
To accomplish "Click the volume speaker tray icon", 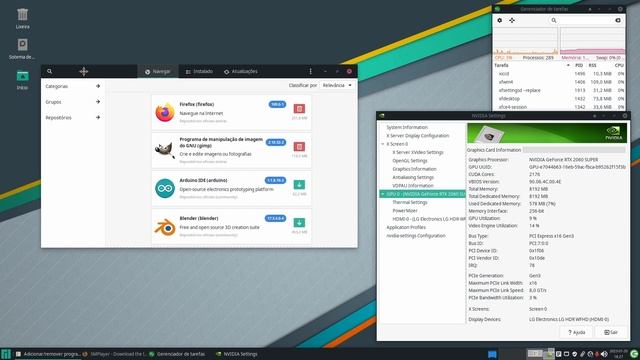I will (x=604, y=354).
